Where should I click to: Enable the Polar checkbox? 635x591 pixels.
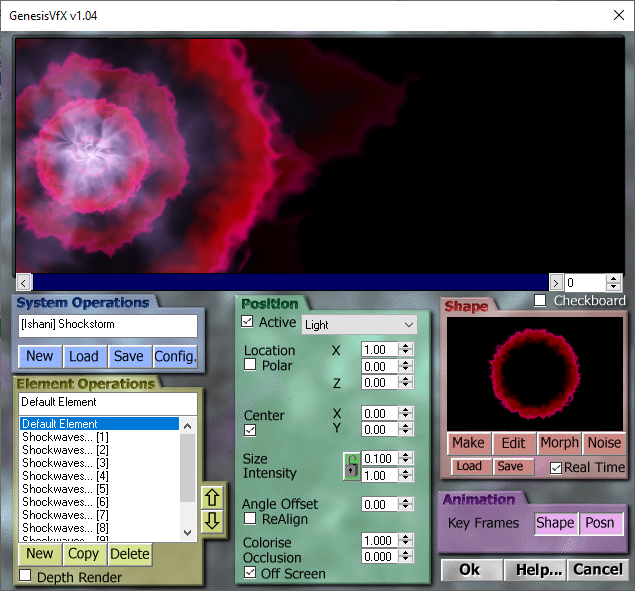(250, 365)
